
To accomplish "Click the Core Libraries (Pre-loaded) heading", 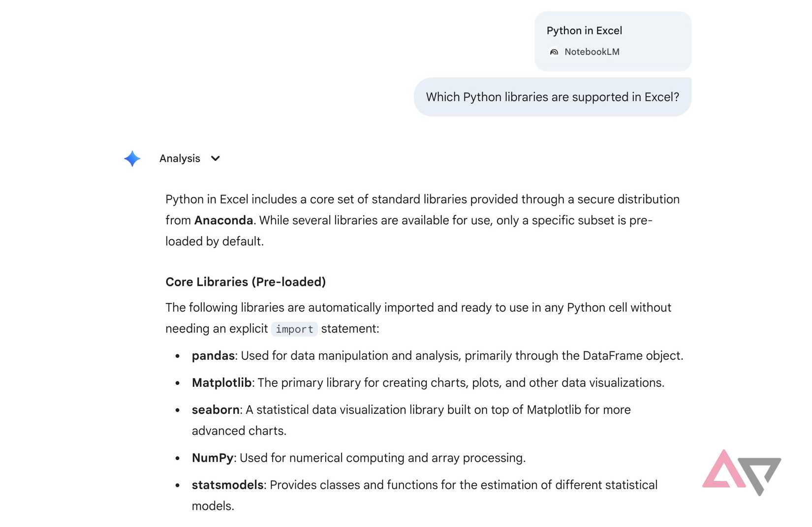I will [246, 282].
